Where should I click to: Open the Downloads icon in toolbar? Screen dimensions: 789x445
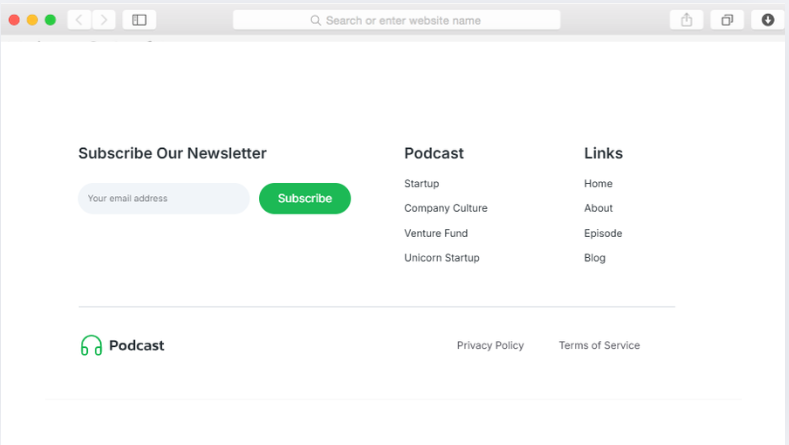click(768, 20)
